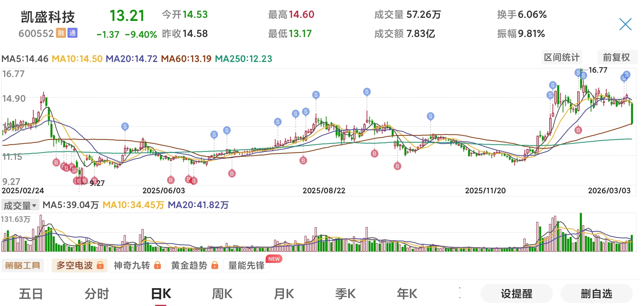Select 月K monthly chart tab

(284, 294)
